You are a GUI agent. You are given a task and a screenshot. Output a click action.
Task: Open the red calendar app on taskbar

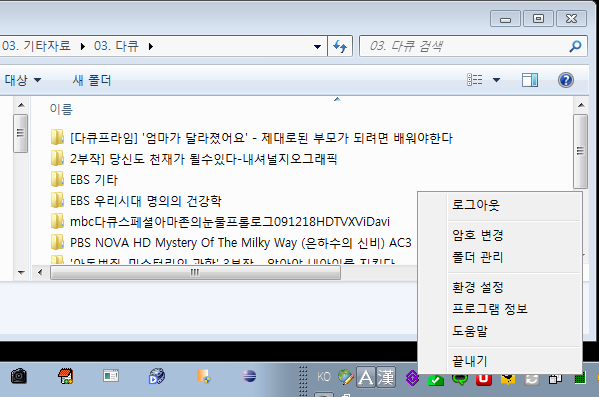click(x=65, y=376)
